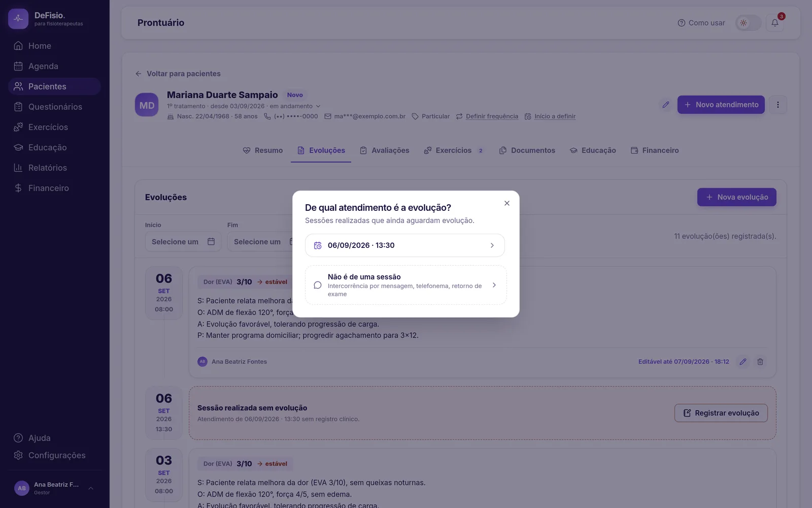
Task: Delete the 06 SET 08:00 evolution via trash icon
Action: click(x=760, y=362)
